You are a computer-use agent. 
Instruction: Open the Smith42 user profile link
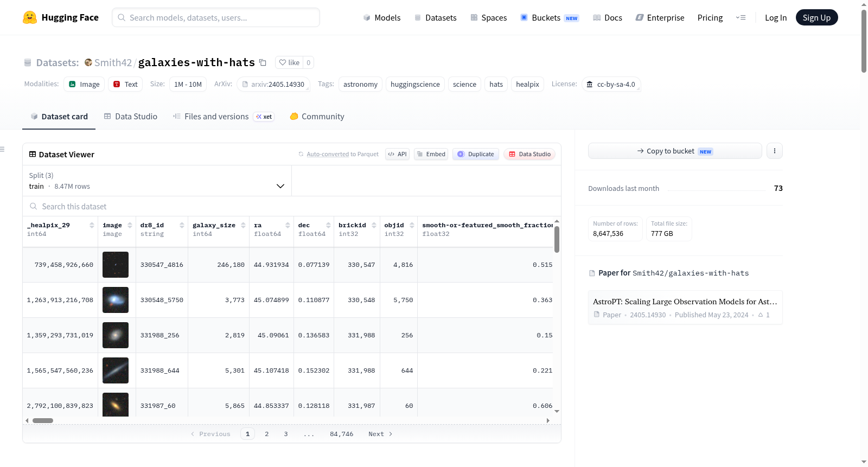point(113,62)
